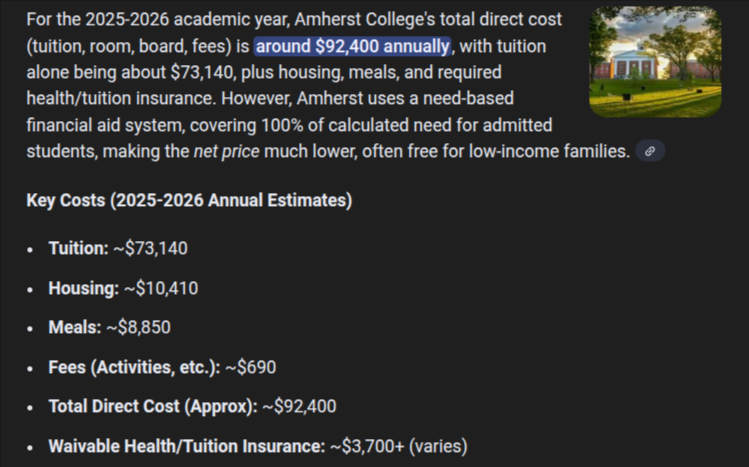Image resolution: width=749 pixels, height=467 pixels.
Task: Click the '~$92,400' total in bullet list
Action: [x=299, y=406]
